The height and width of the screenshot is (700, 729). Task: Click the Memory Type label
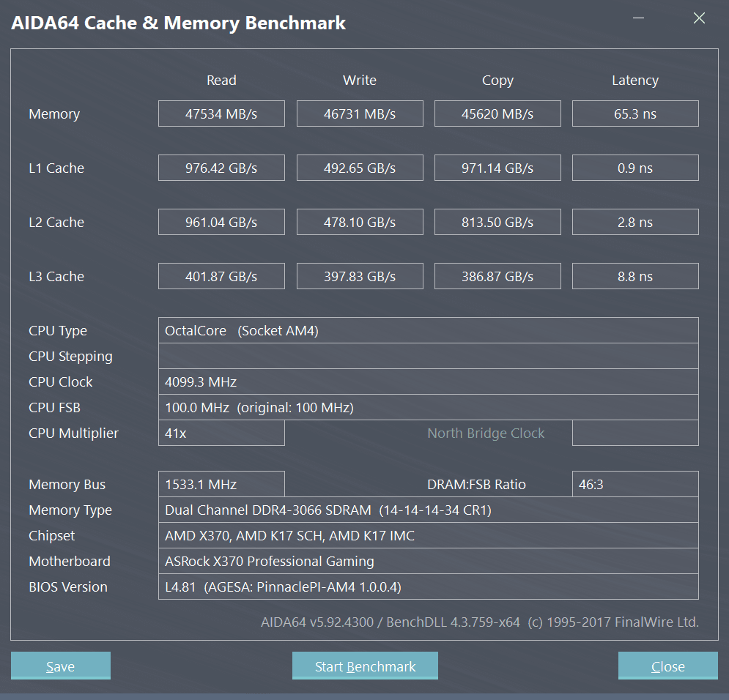click(x=70, y=510)
